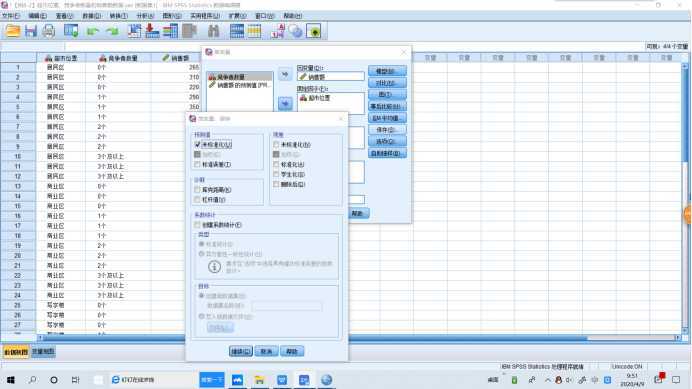Switch to the 变量视图 tab
This screenshot has height=389, width=692.
(43, 352)
